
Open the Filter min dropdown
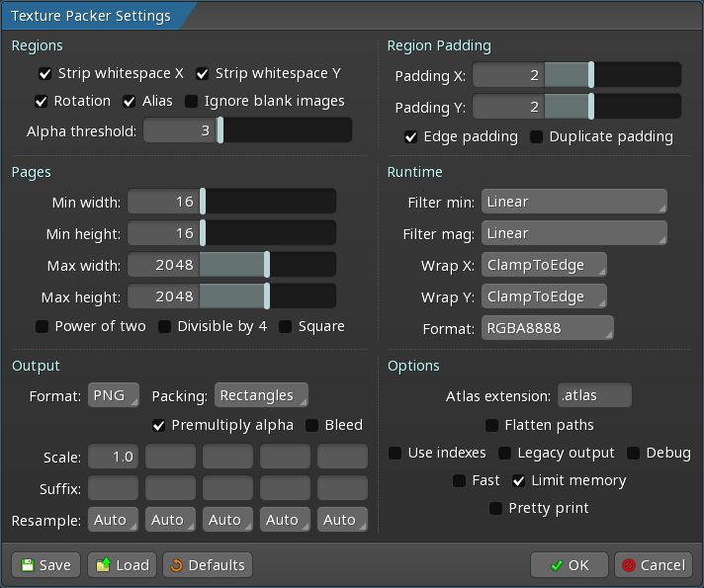coord(573,202)
